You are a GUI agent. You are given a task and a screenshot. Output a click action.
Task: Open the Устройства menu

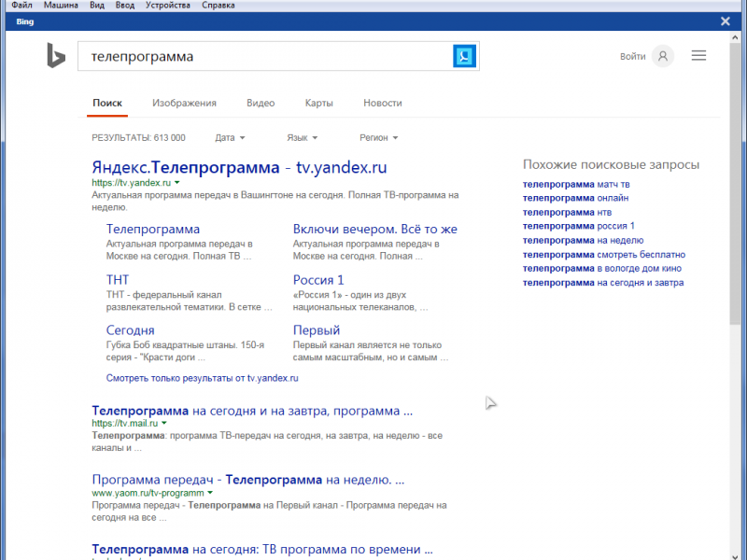pos(168,6)
